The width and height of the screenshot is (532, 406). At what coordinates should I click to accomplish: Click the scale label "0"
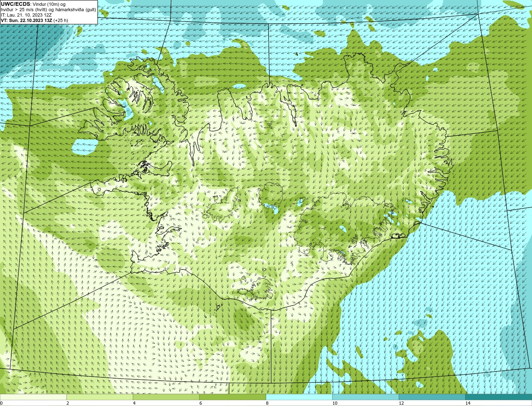pyautogui.click(x=1, y=403)
